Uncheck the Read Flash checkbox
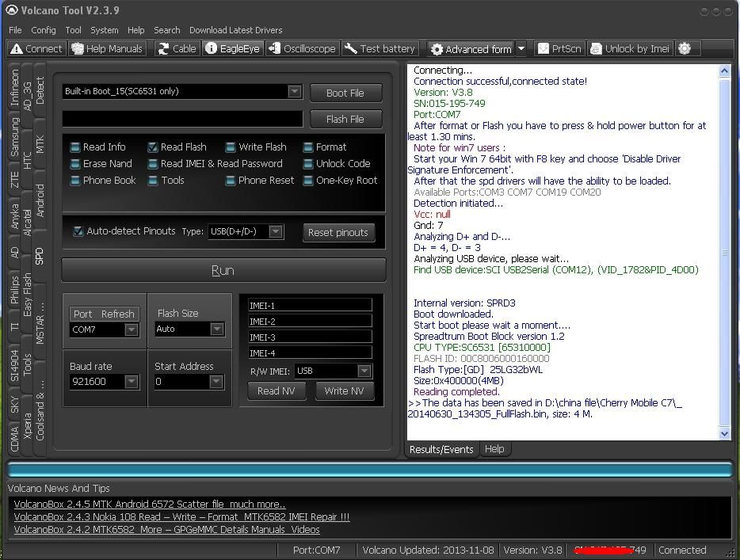Image resolution: width=740 pixels, height=560 pixels. pos(153,147)
